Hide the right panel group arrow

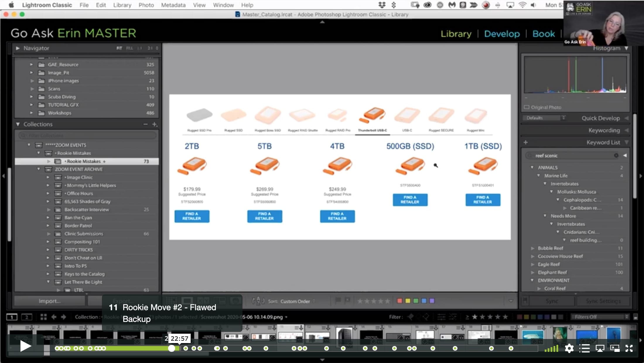[x=641, y=176]
